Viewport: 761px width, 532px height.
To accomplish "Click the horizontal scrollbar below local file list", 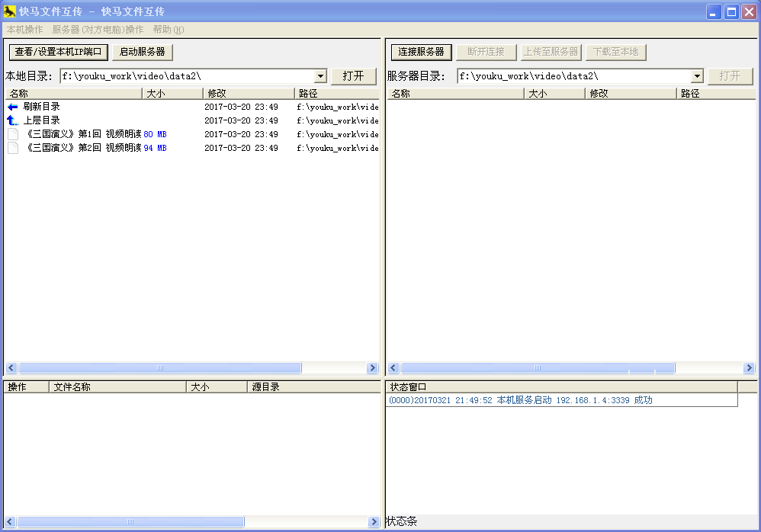I will 160,367.
